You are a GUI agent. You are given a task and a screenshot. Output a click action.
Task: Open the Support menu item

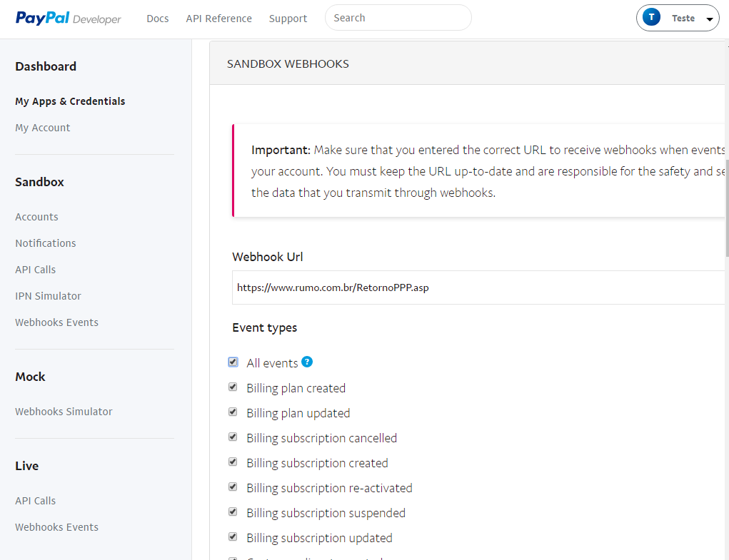[288, 19]
